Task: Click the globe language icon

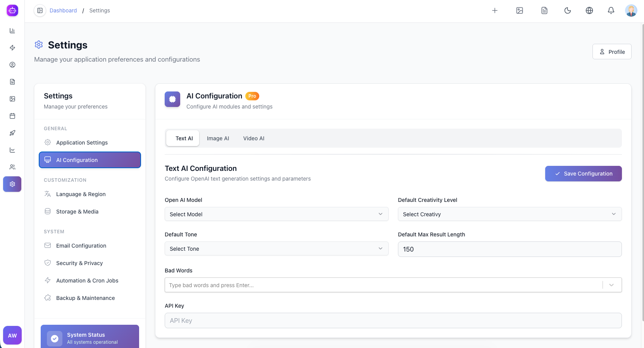Action: 589,10
